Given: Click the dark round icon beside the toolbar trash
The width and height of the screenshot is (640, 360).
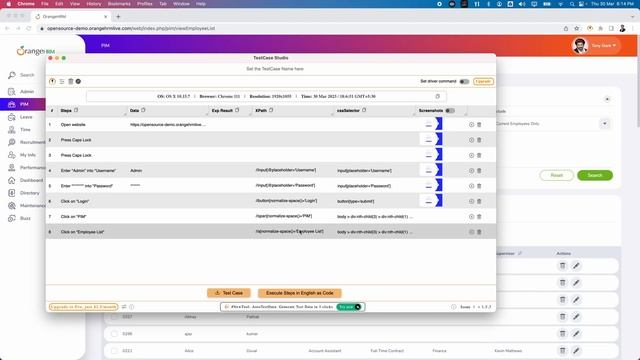Looking at the screenshot, I should [x=78, y=81].
